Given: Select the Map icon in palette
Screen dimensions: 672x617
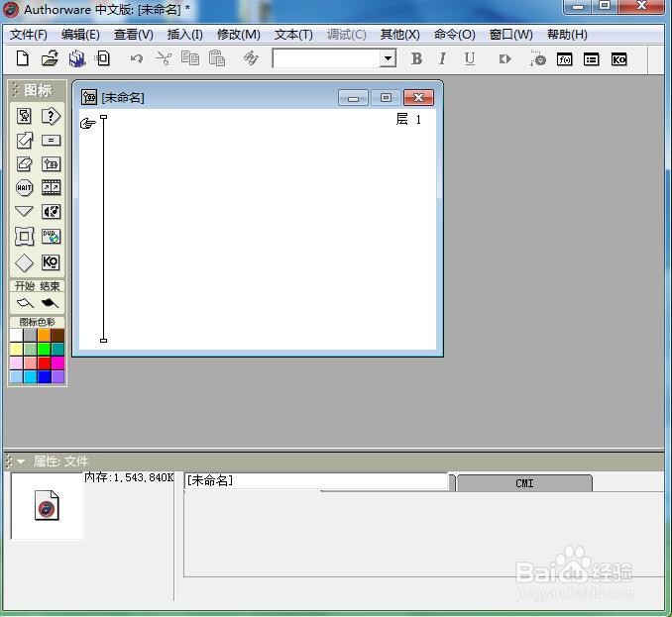Looking at the screenshot, I should coord(51,164).
